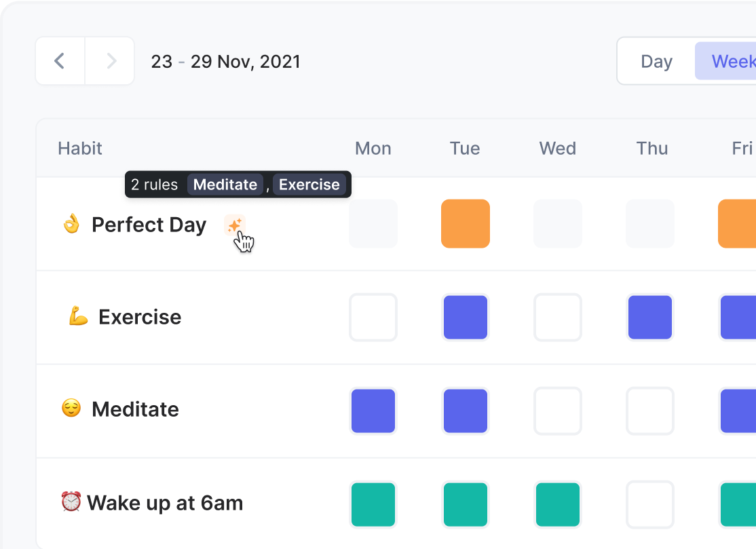The height and width of the screenshot is (549, 756).
Task: Click the Exercise pill in the rules tooltip
Action: click(309, 184)
